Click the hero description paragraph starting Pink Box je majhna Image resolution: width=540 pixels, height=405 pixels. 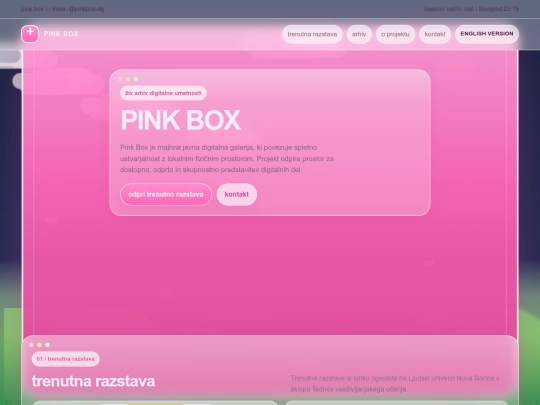(227, 158)
